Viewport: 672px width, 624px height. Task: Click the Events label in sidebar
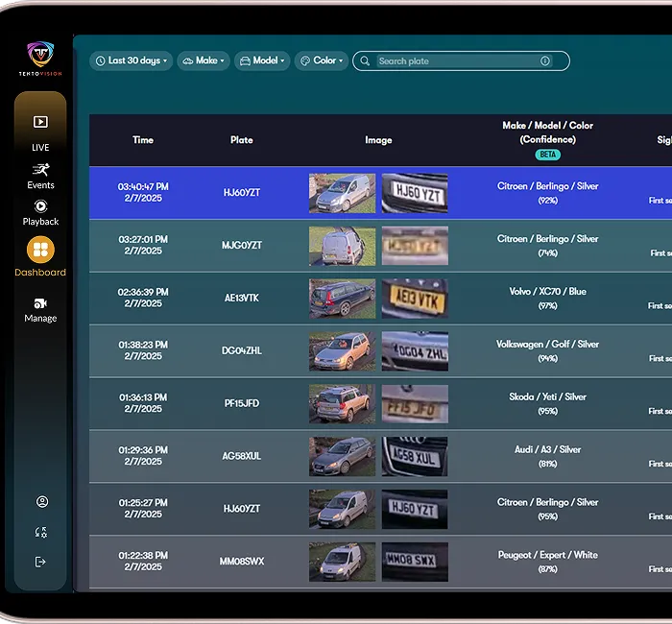40,185
